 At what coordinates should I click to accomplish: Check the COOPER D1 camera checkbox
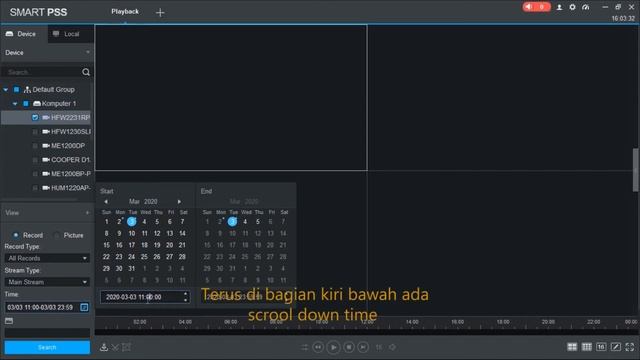(x=35, y=160)
